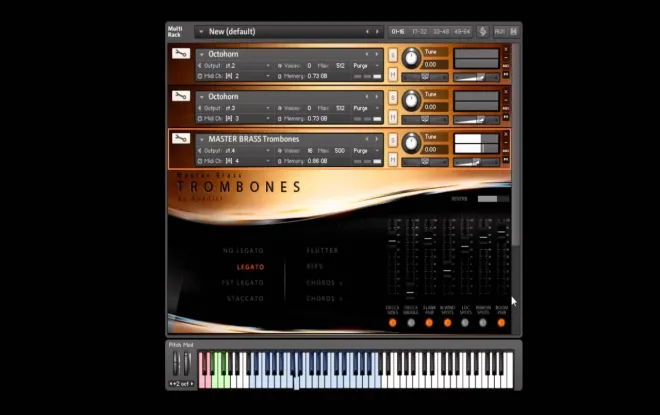Click the Pitch wheel left of the keyboard
The height and width of the screenshot is (415, 660).
(x=176, y=364)
